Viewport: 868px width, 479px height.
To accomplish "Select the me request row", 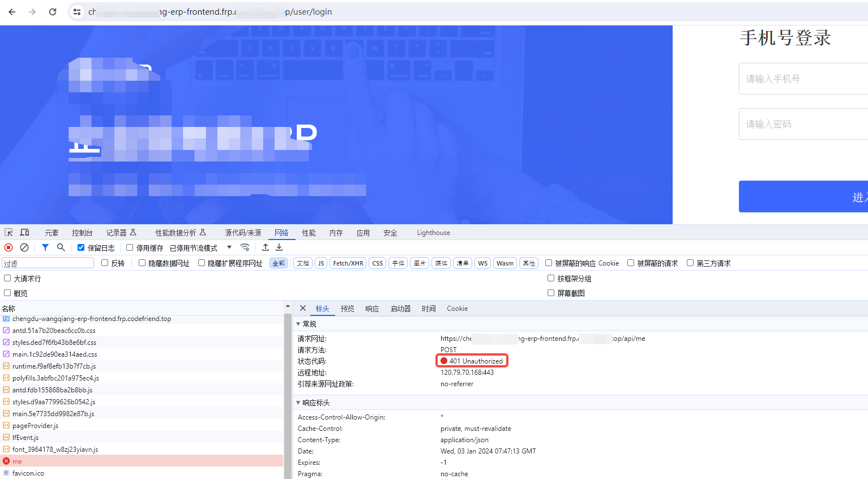I will 142,461.
